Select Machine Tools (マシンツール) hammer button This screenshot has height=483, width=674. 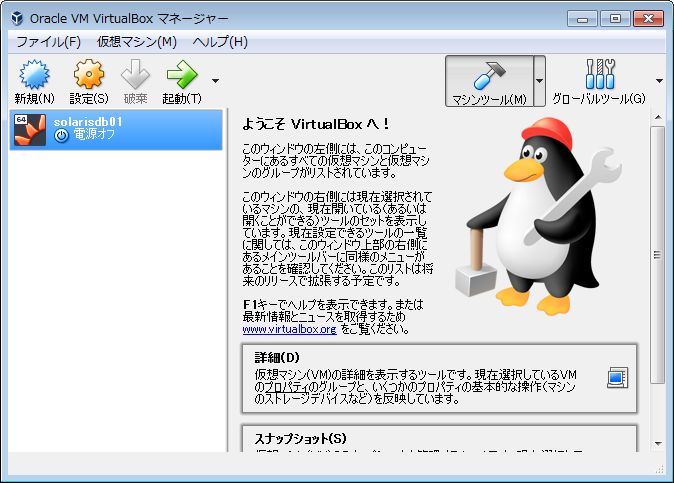pos(490,81)
